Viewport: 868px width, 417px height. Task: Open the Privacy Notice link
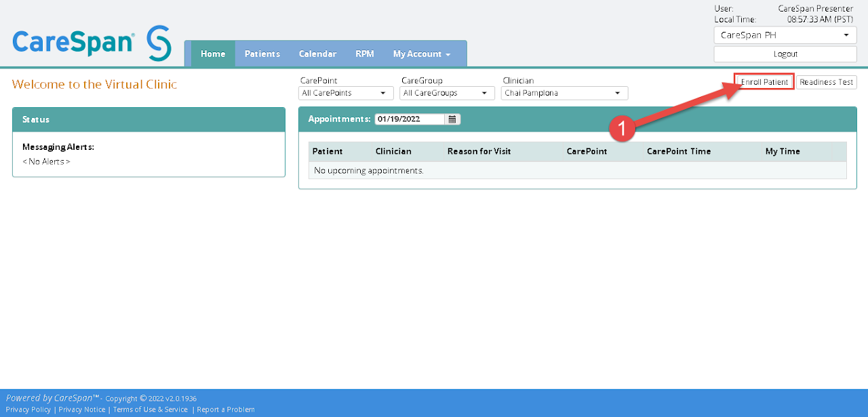point(82,410)
